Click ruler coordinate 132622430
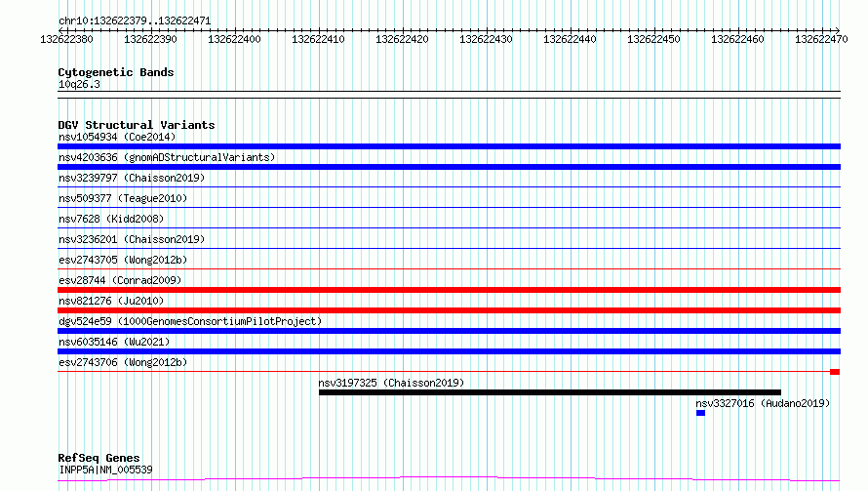The height and width of the screenshot is (491, 868). click(486, 39)
